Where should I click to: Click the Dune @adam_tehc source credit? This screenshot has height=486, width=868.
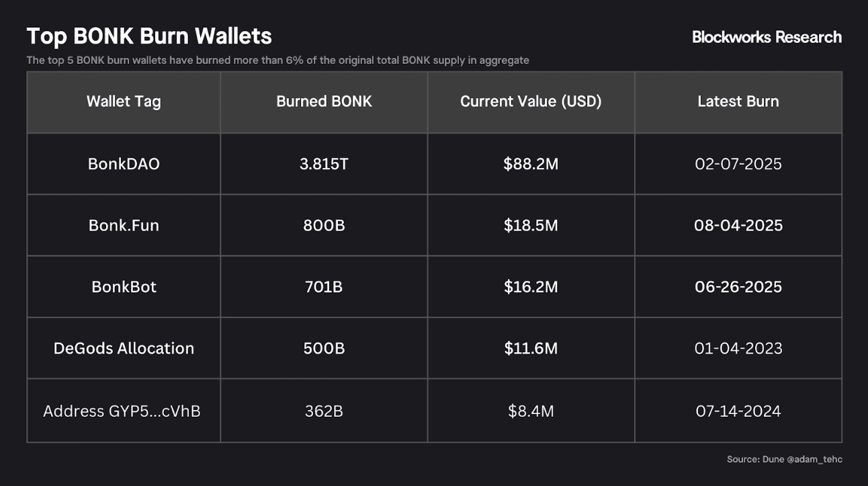pos(784,459)
